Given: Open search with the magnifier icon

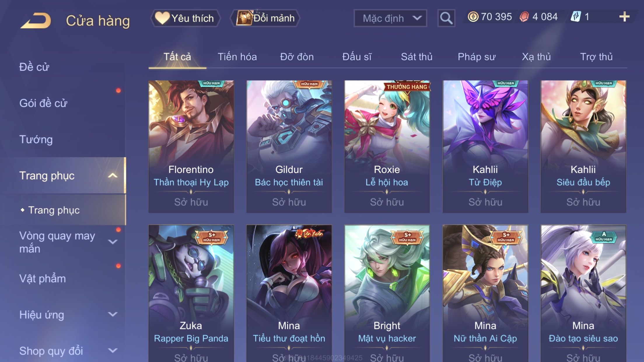Looking at the screenshot, I should 446,18.
